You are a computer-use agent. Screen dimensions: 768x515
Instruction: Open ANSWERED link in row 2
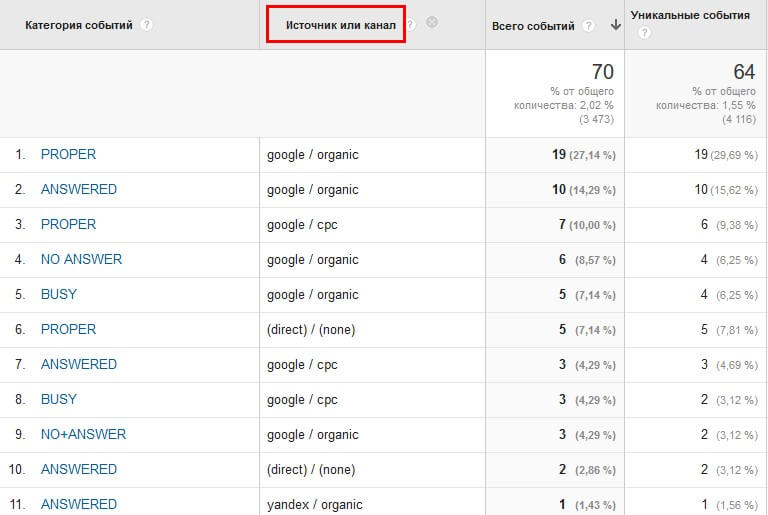coord(79,189)
